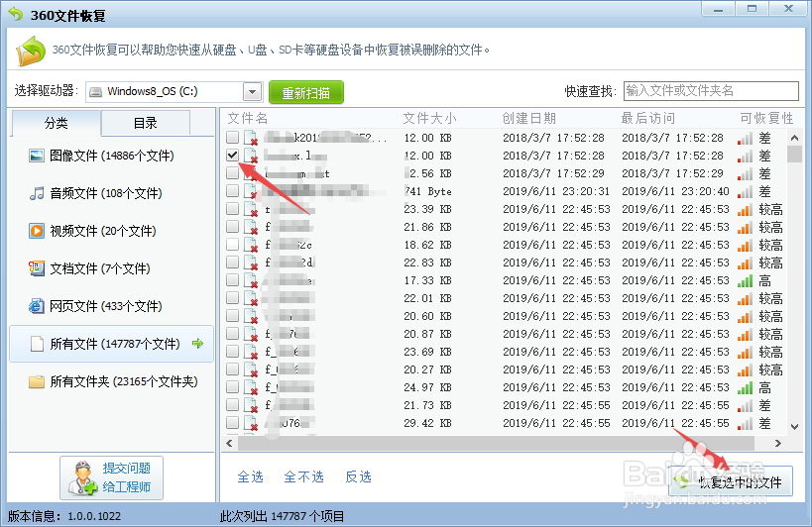Tick the checkbox of the 23.39 KB file
The height and width of the screenshot is (527, 812).
[233, 208]
